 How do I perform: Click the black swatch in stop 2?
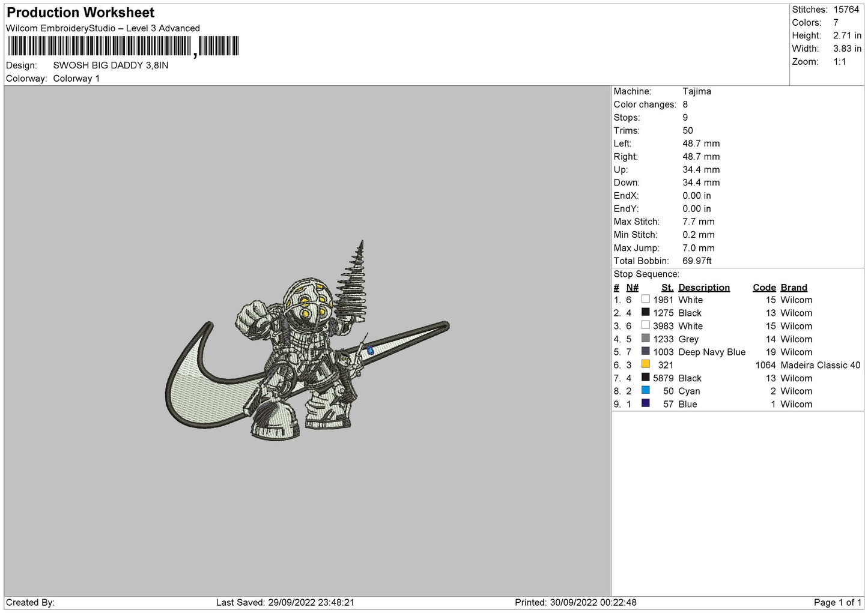point(645,312)
